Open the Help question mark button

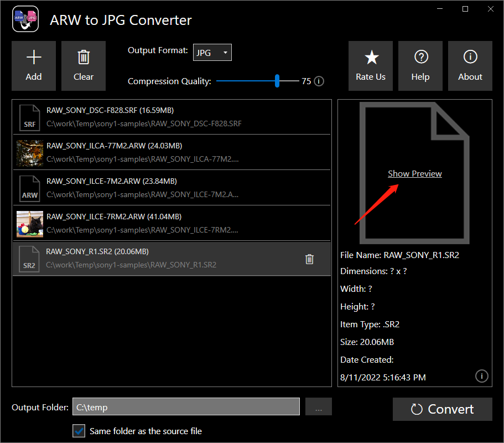[420, 66]
